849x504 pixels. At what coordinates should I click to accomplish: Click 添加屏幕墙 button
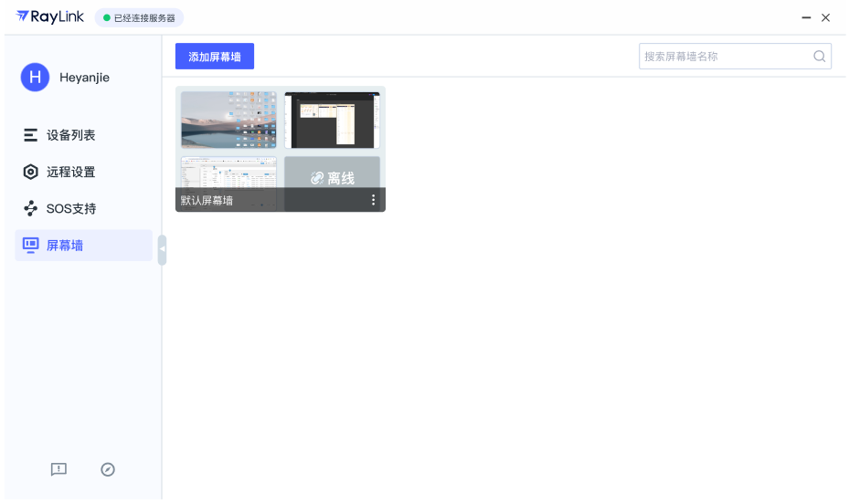pos(215,57)
